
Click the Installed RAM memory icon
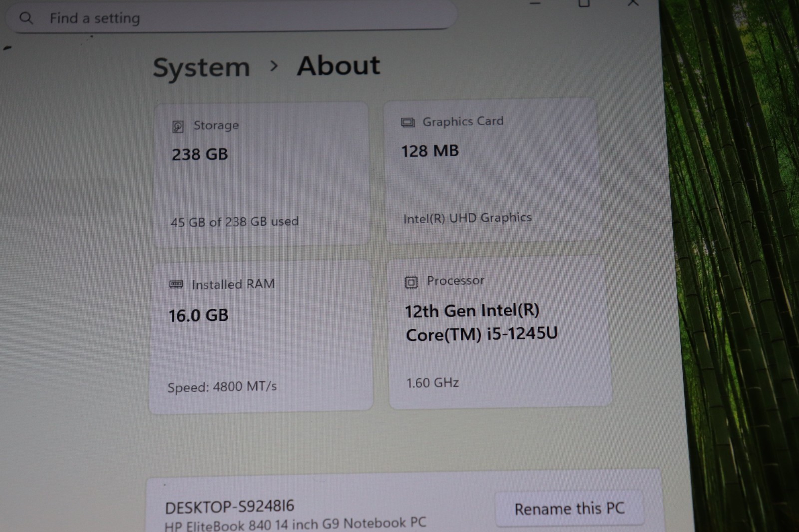pyautogui.click(x=176, y=284)
